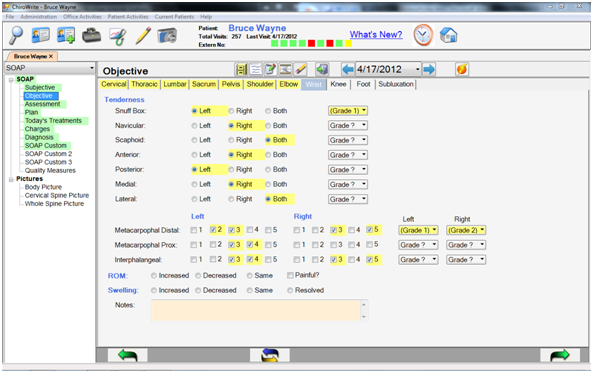Go to next date with right blue arrow
Screen dimensions: 593x373
429,69
